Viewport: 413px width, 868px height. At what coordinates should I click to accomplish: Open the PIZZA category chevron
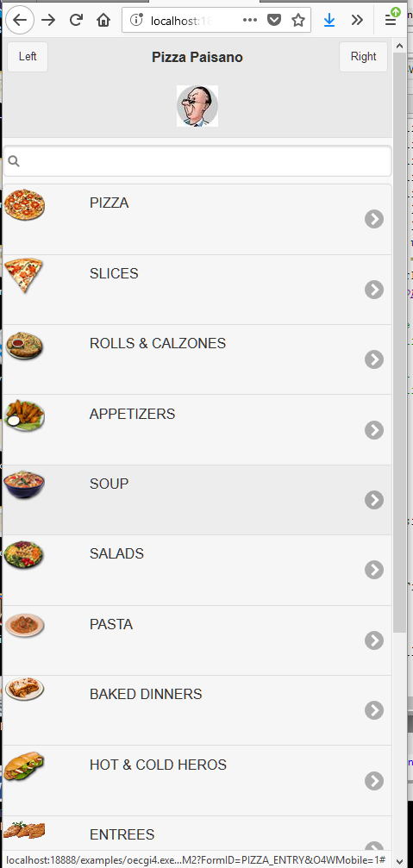374,219
